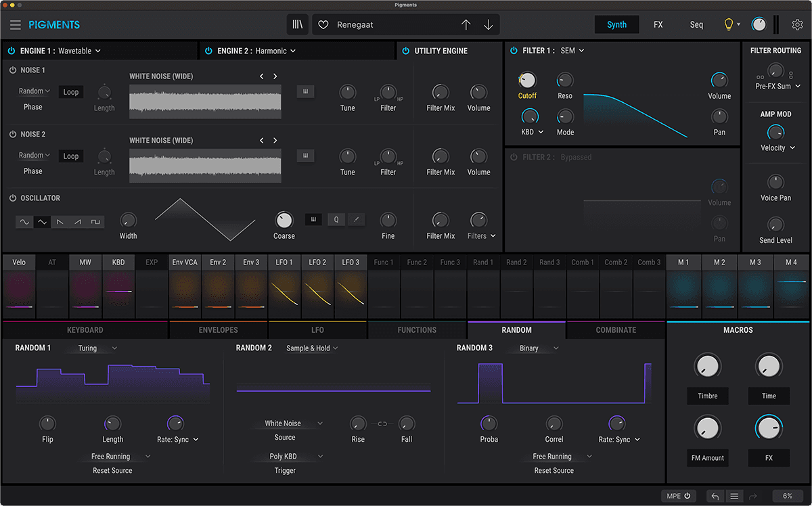Image resolution: width=812 pixels, height=506 pixels.
Task: Click the link icon between Rise and Fall
Action: (382, 424)
